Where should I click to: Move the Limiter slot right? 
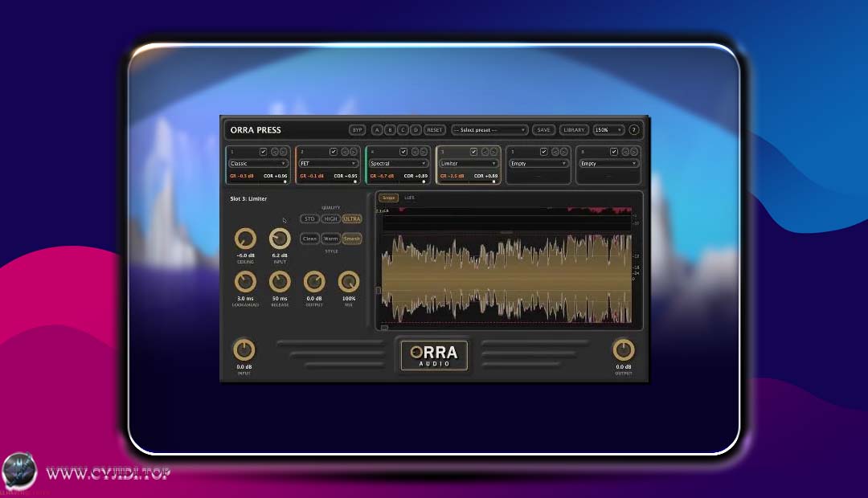493,152
